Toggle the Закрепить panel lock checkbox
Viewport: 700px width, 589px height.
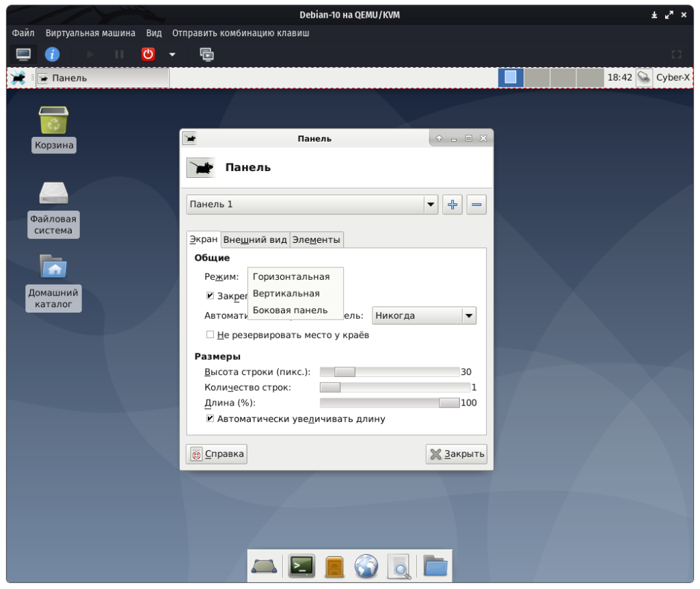pyautogui.click(x=211, y=296)
